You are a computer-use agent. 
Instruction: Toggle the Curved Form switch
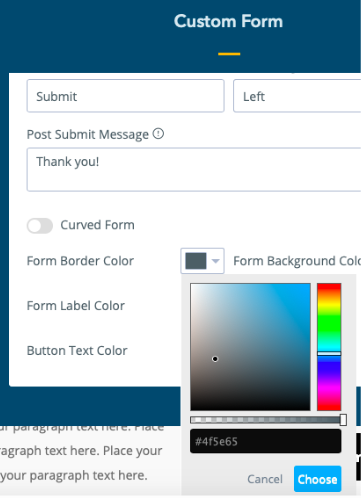click(40, 226)
